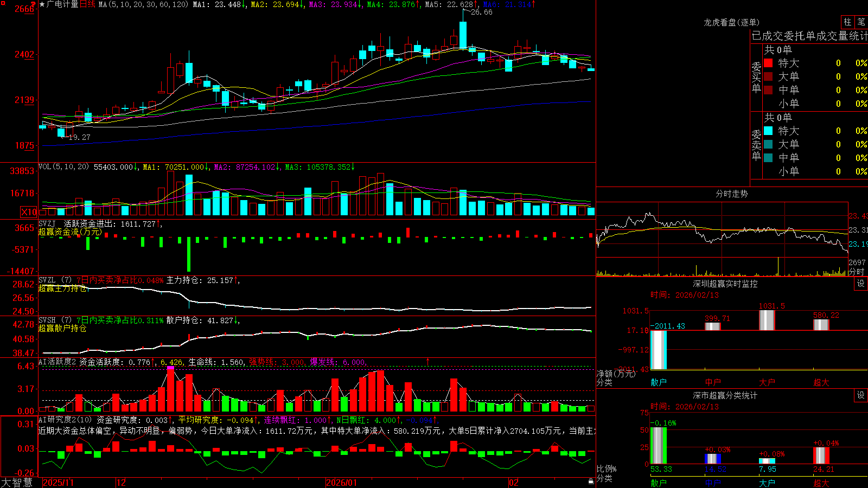Select 散户 category in 分类统计 panel
The height and width of the screenshot is (488, 868).
(x=659, y=483)
